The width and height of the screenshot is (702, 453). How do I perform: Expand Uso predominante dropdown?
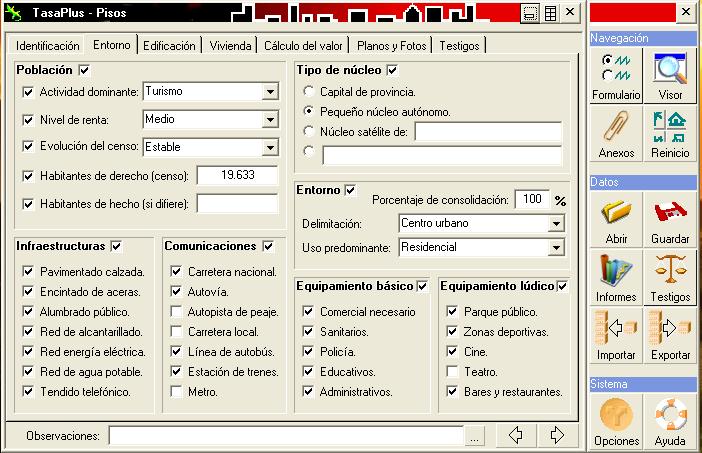(x=556, y=248)
